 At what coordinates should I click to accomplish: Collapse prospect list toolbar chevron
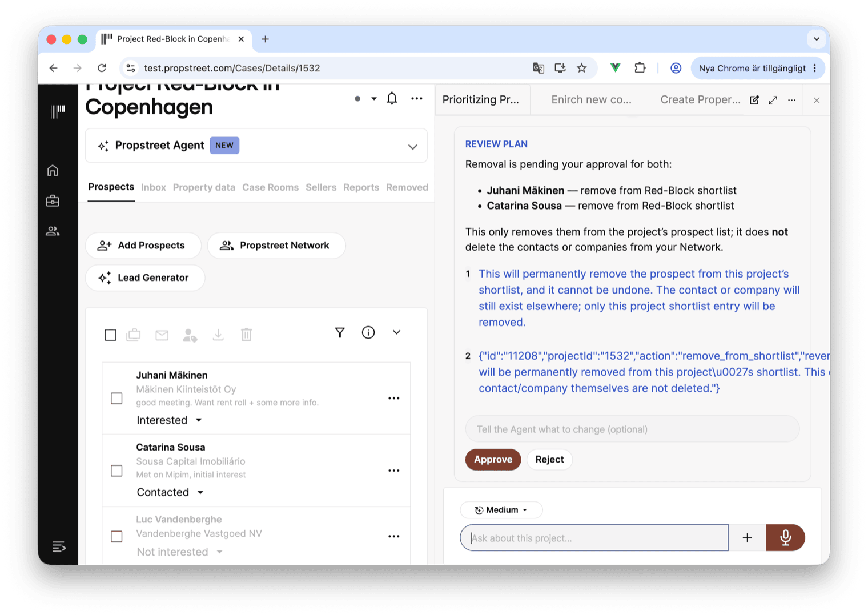(396, 332)
